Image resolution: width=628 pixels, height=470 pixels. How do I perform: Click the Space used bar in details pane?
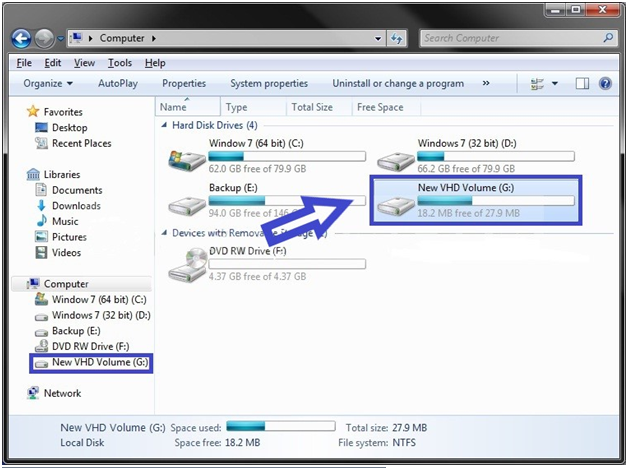click(x=281, y=426)
